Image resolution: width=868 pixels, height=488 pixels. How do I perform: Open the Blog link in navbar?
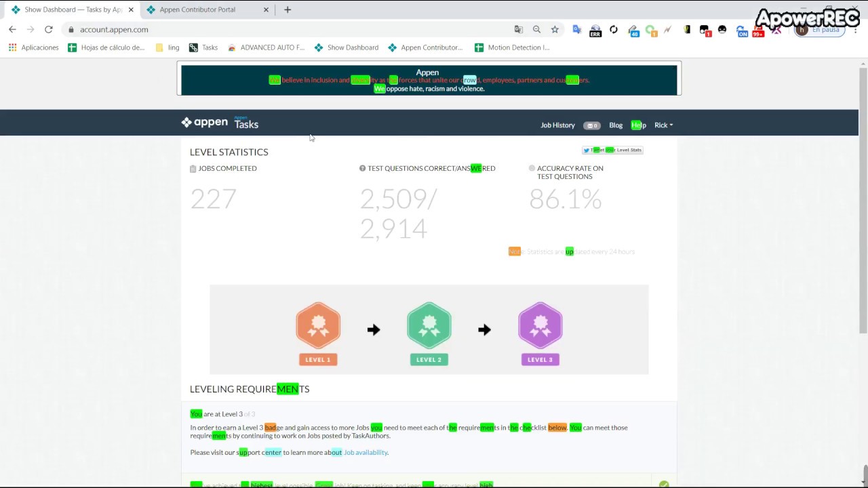coord(616,125)
